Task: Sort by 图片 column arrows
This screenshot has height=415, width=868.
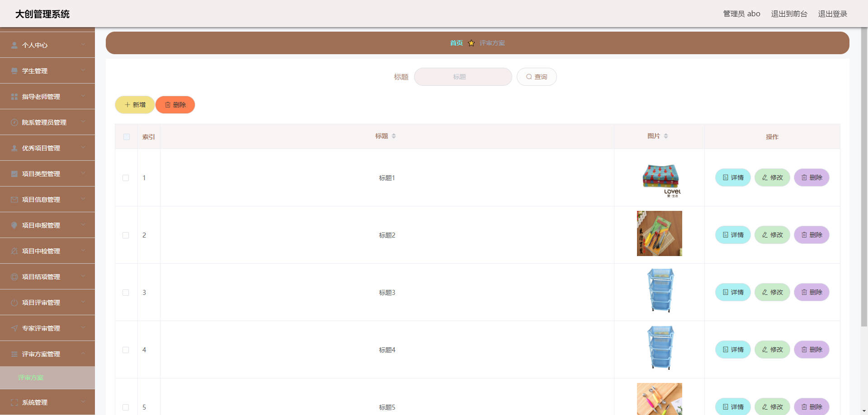Action: (x=666, y=136)
